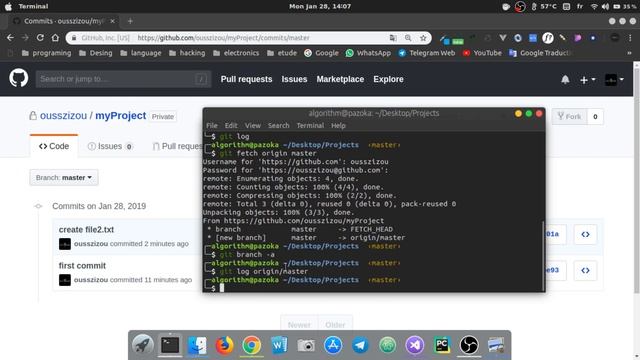This screenshot has width=640, height=360.
Task: Open terminal File menu
Action: pyautogui.click(x=212, y=126)
